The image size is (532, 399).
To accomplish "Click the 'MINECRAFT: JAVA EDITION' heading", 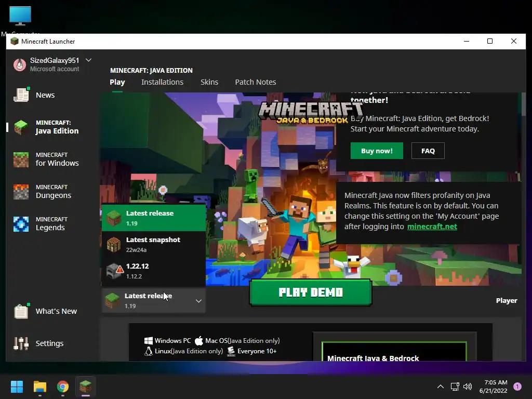I will point(151,70).
